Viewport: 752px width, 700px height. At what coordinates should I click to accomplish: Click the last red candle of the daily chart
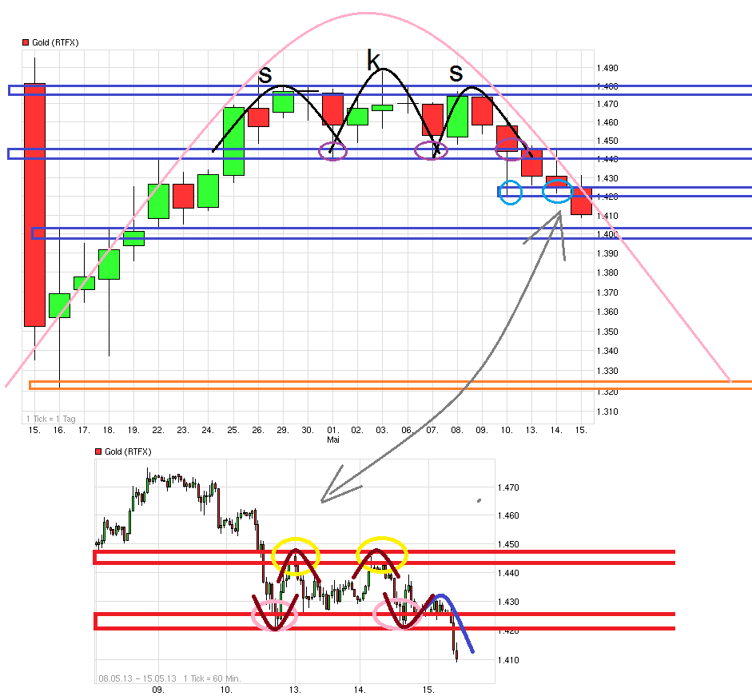581,201
